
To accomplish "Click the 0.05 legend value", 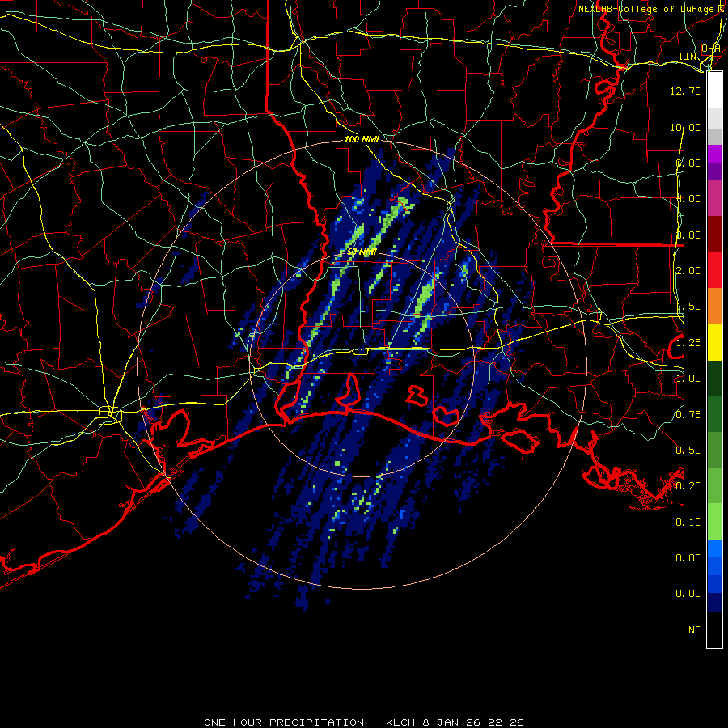I will pos(688,558).
